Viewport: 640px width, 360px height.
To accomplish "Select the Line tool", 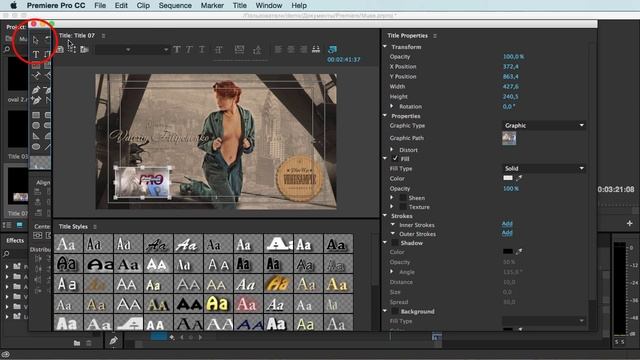I will pos(48,147).
